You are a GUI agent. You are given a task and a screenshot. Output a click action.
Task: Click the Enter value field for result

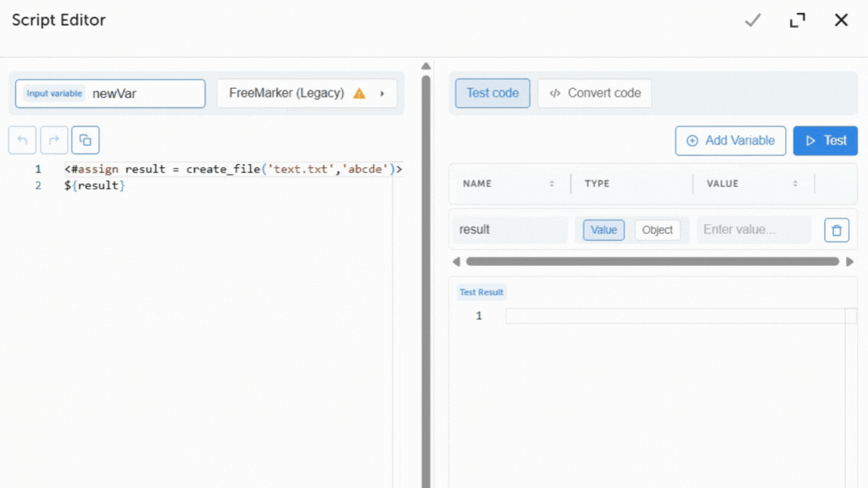pos(753,230)
